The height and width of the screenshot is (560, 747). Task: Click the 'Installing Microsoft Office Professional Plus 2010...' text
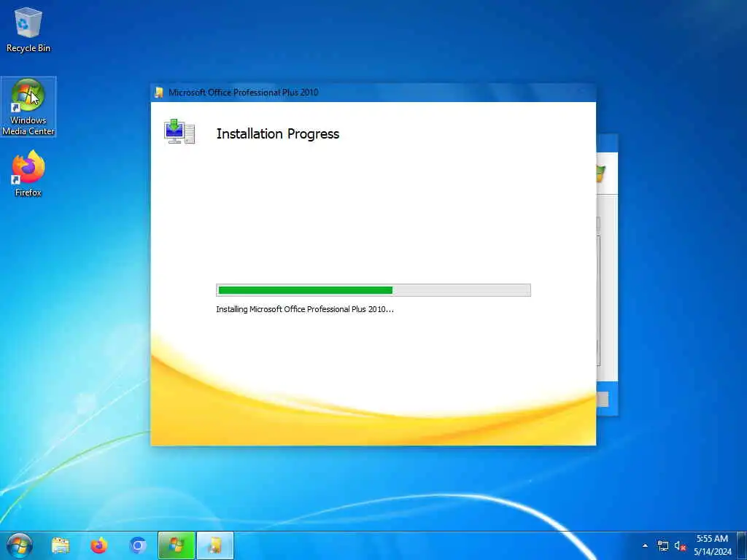305,309
